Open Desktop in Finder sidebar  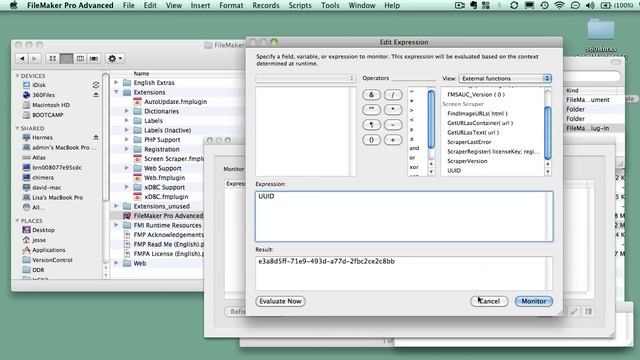pos(43,230)
